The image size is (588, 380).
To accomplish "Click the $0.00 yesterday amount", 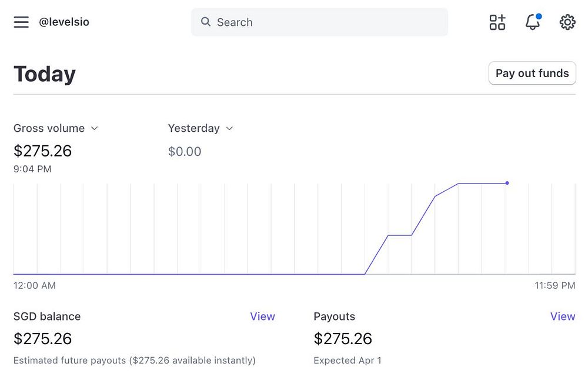I will coord(185,152).
